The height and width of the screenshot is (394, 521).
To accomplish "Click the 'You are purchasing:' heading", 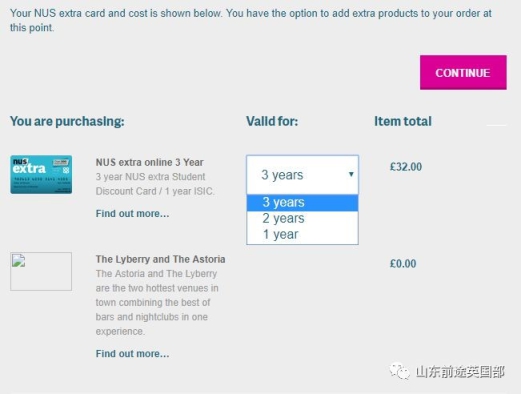I will point(67,121).
